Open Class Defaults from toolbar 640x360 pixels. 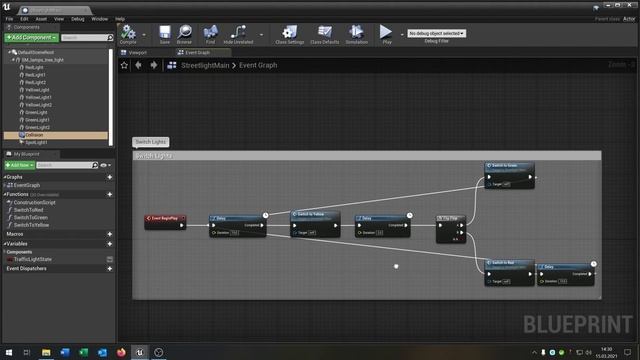point(324,33)
